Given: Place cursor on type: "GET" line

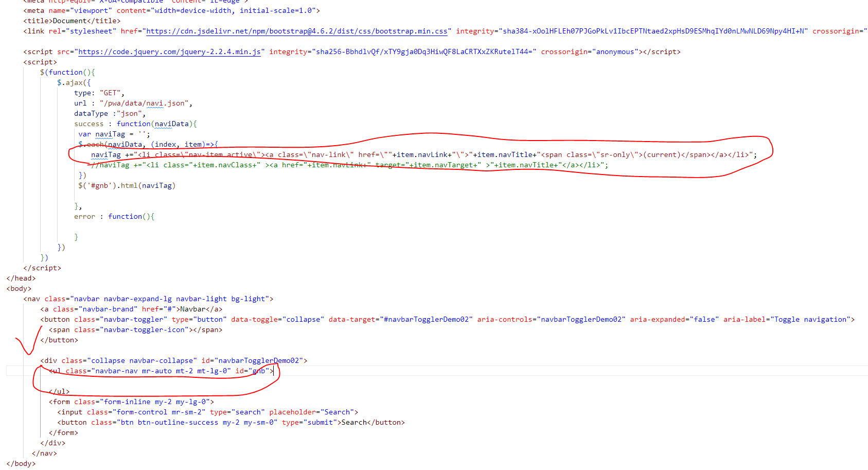Looking at the screenshot, I should [x=99, y=93].
